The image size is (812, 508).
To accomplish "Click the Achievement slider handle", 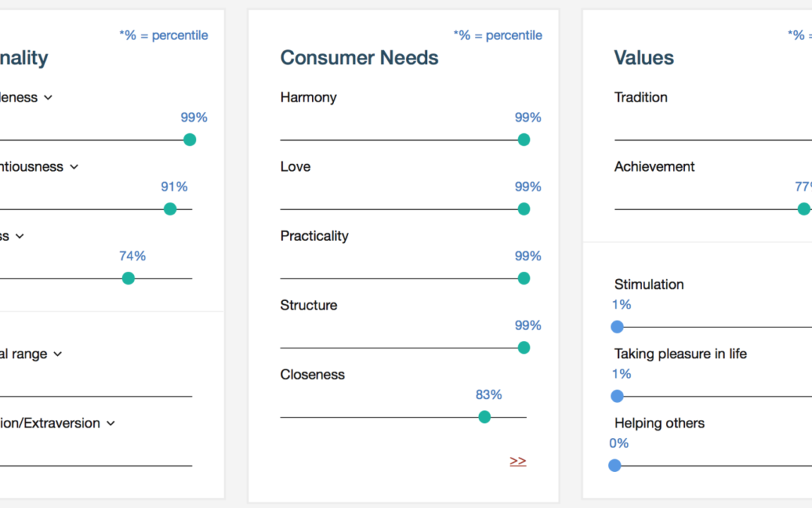I will (x=804, y=209).
